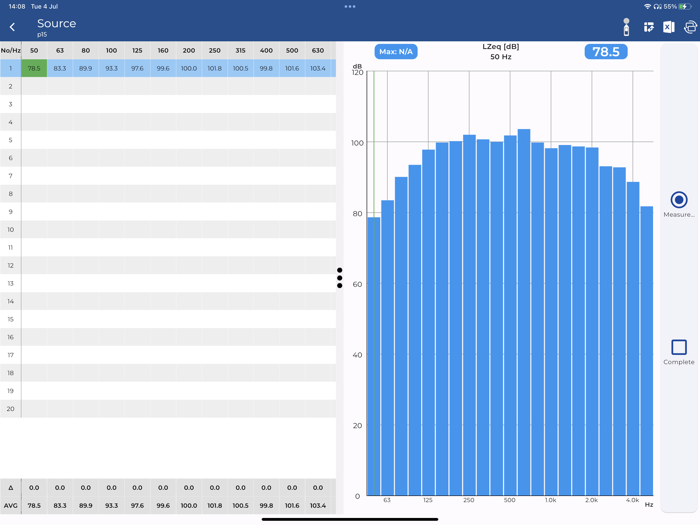Tap the 630 Hz column header

point(318,50)
